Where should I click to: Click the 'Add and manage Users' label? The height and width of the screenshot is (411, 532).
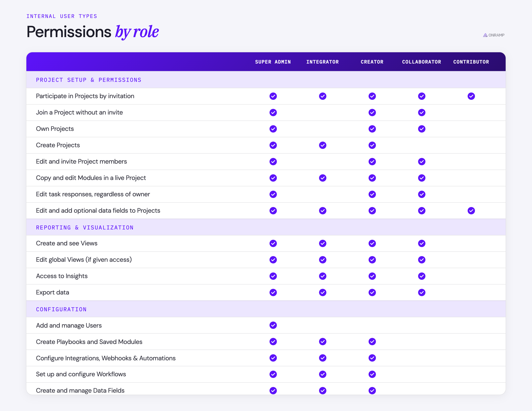(x=69, y=325)
